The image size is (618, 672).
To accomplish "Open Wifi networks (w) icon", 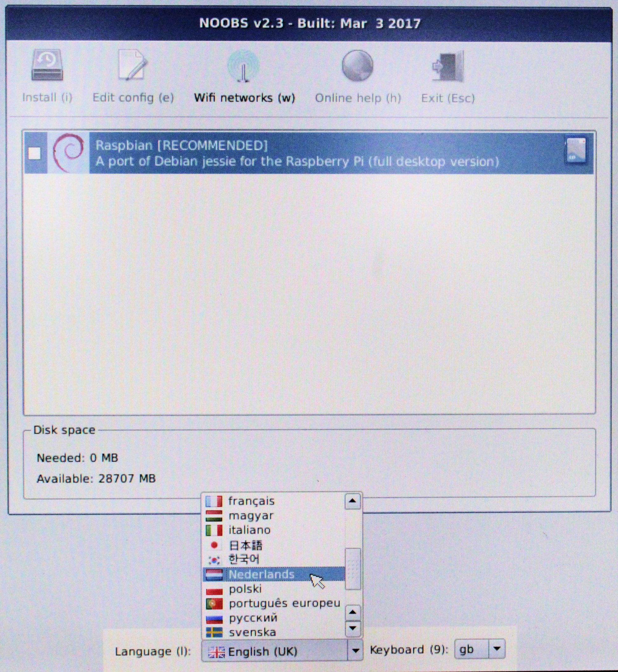I will point(243,66).
